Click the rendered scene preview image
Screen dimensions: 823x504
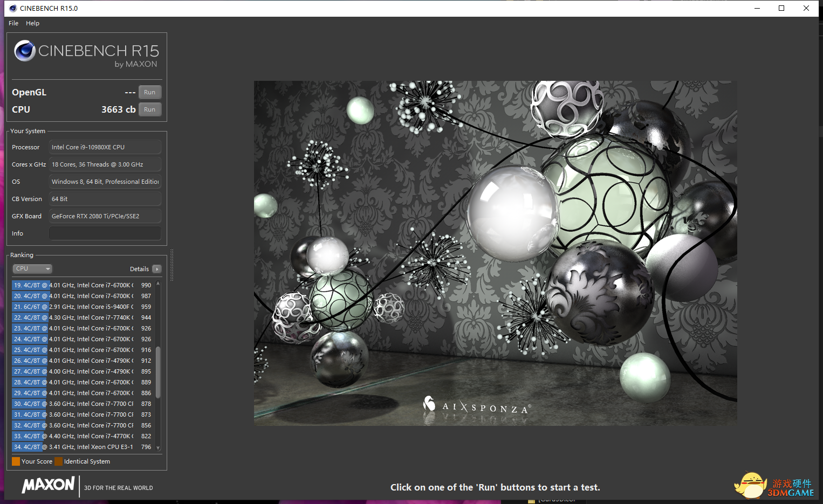[495, 253]
